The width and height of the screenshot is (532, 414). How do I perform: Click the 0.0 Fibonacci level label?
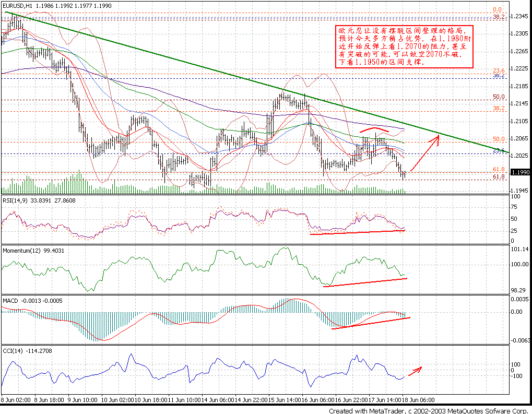tap(498, 9)
